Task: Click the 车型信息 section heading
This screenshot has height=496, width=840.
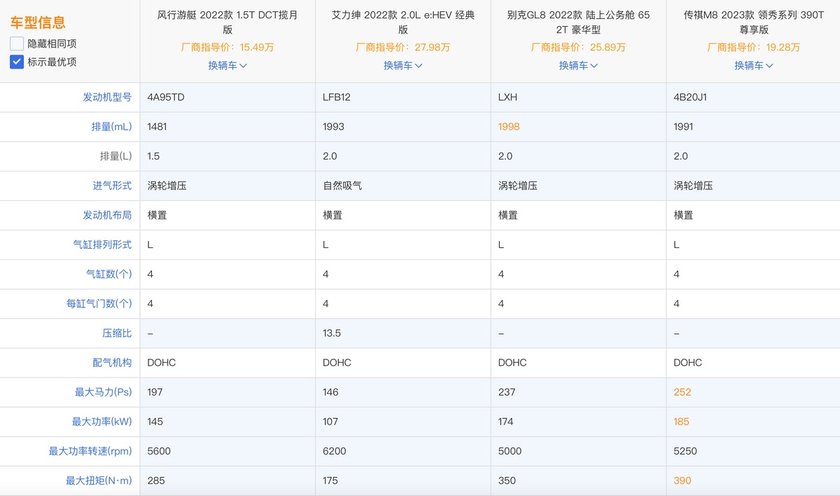Action: point(39,23)
